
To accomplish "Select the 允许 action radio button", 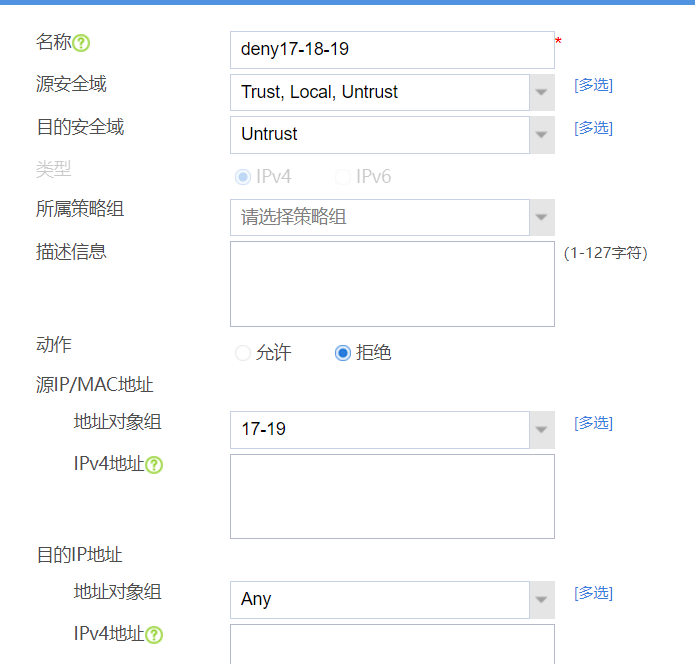I will pyautogui.click(x=243, y=353).
